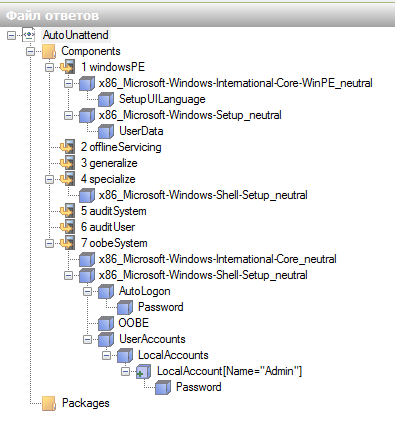Screen dimensions: 395x423
Task: Select the '5 auditSystem' label
Action: pyautogui.click(x=114, y=211)
